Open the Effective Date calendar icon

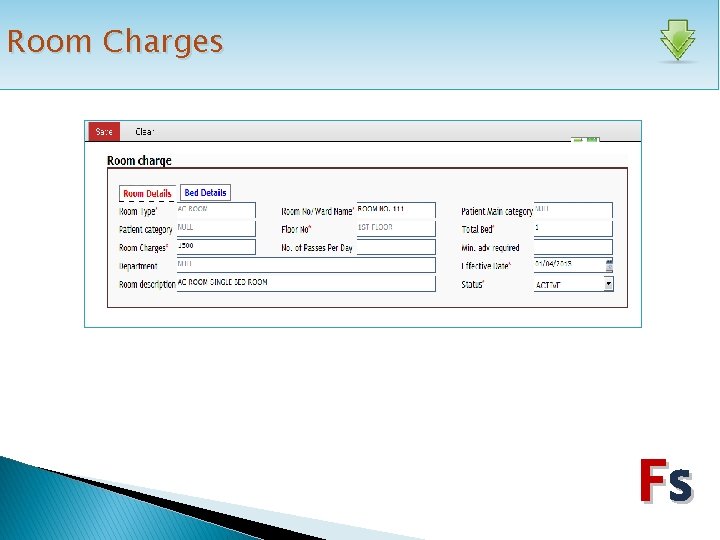(609, 265)
